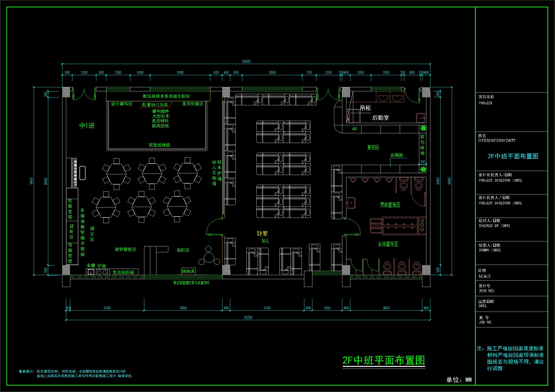
Task: Click the vertical 视听区 text
Action: coord(71,232)
